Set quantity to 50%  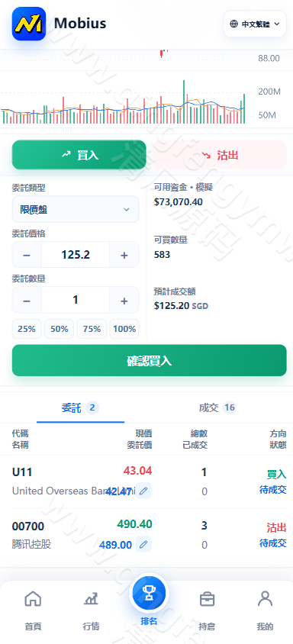pos(60,329)
